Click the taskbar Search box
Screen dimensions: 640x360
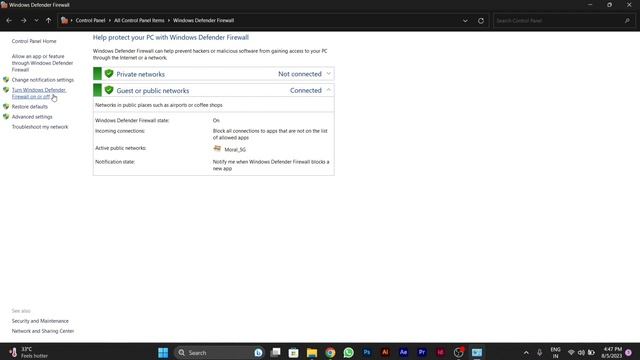point(220,352)
